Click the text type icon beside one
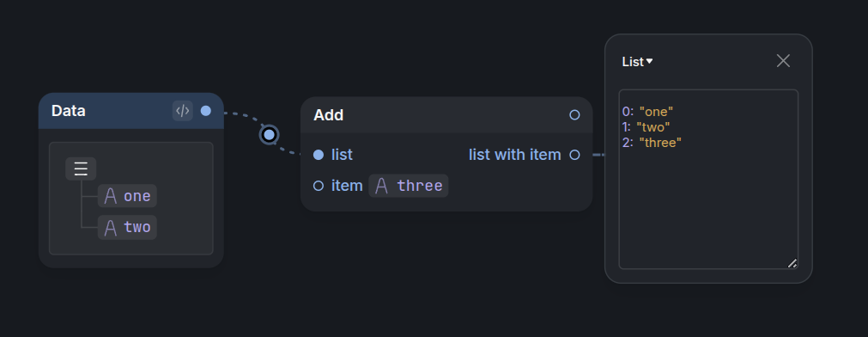 [111, 196]
